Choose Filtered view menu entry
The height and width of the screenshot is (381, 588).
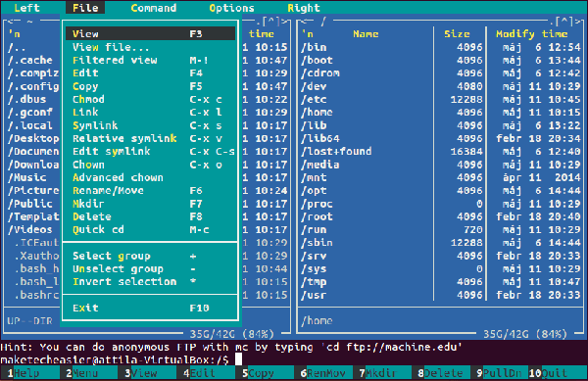click(x=150, y=60)
